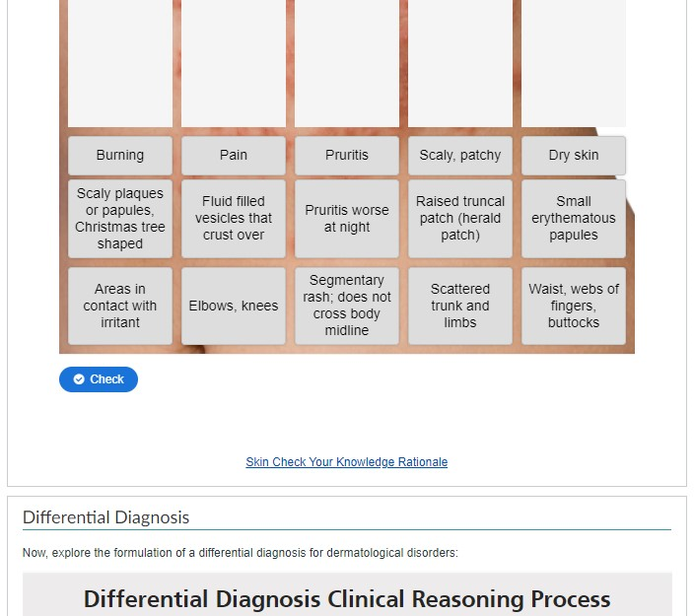Select the Pain card
This screenshot has width=694, height=616.
[234, 156]
